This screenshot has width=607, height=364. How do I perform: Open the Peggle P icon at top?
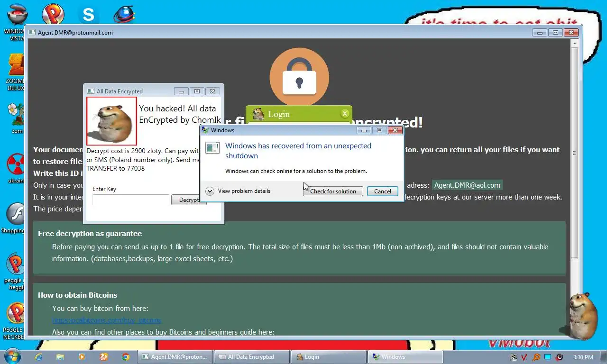[53, 14]
